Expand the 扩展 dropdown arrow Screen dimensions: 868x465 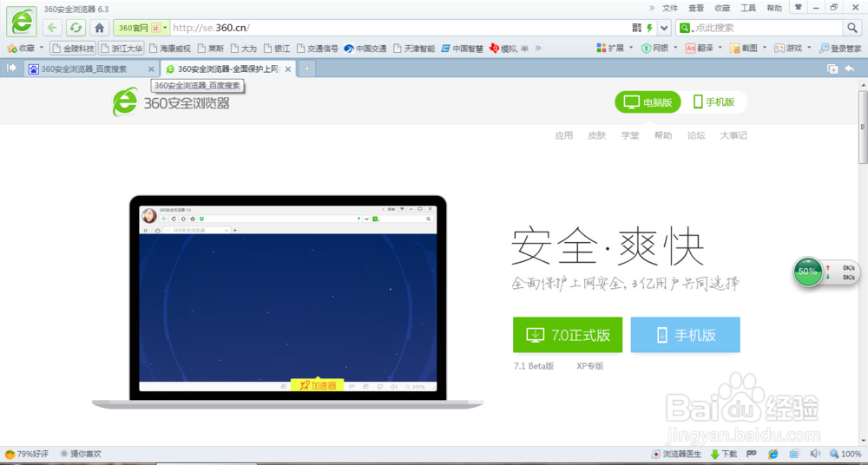click(631, 48)
